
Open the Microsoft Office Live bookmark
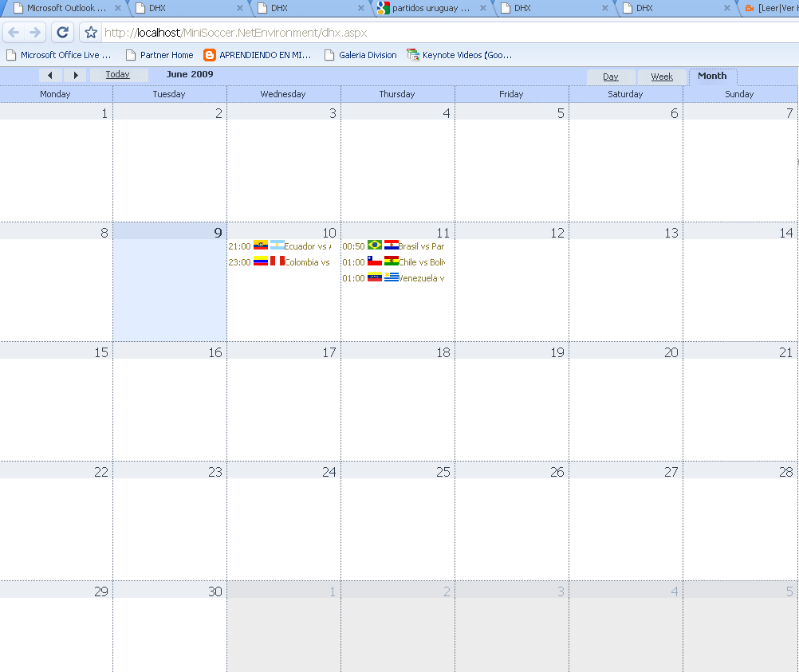58,55
